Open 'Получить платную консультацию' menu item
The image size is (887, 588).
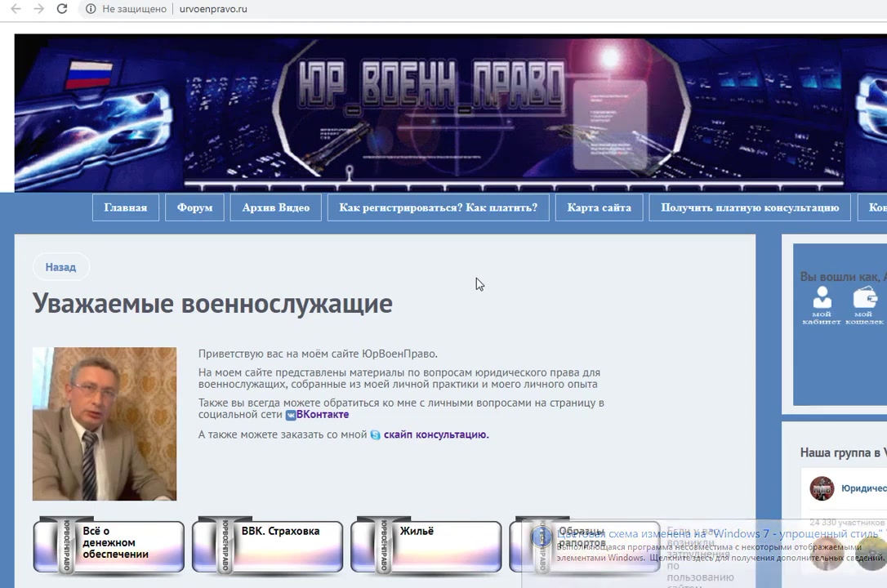[750, 207]
